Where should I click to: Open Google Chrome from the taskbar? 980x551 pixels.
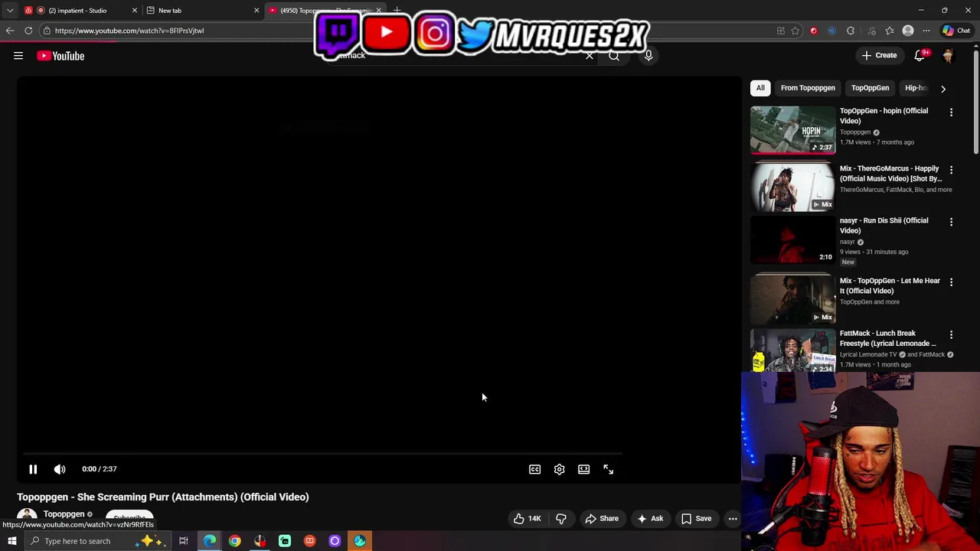pyautogui.click(x=234, y=541)
